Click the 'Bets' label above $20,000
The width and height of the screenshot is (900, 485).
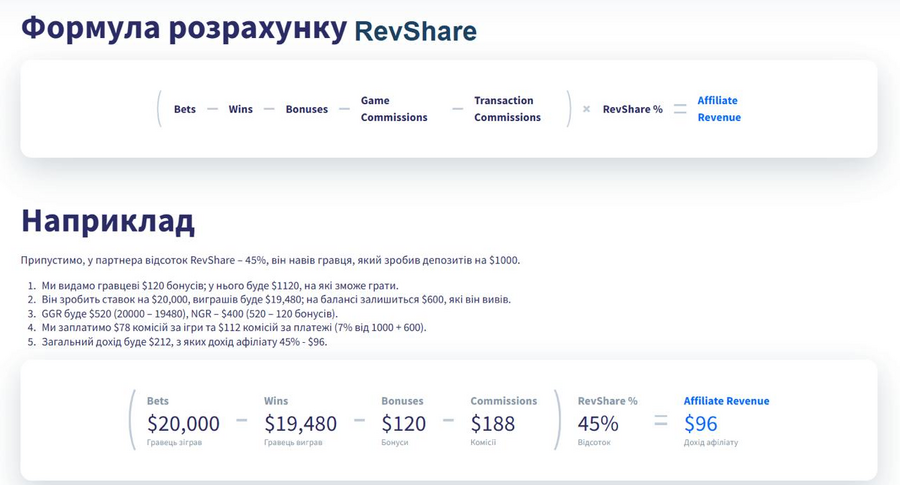158,401
